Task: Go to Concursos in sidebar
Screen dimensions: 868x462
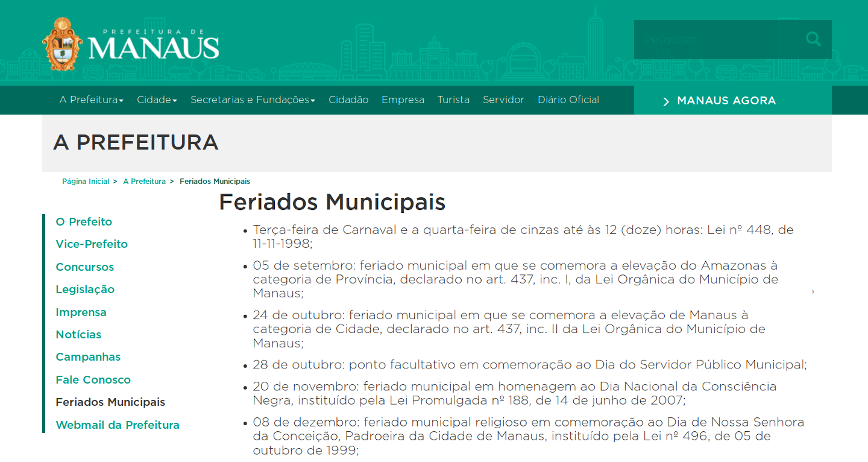Action: pyautogui.click(x=84, y=267)
